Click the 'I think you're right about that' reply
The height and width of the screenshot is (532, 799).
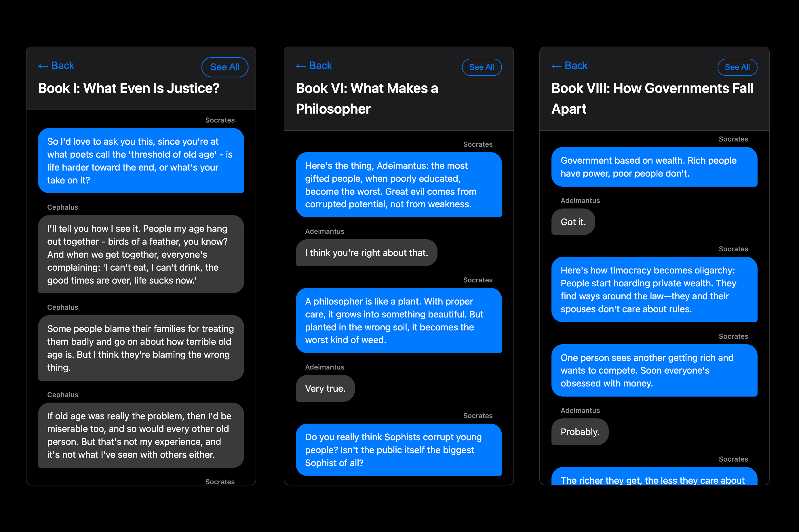click(x=366, y=253)
